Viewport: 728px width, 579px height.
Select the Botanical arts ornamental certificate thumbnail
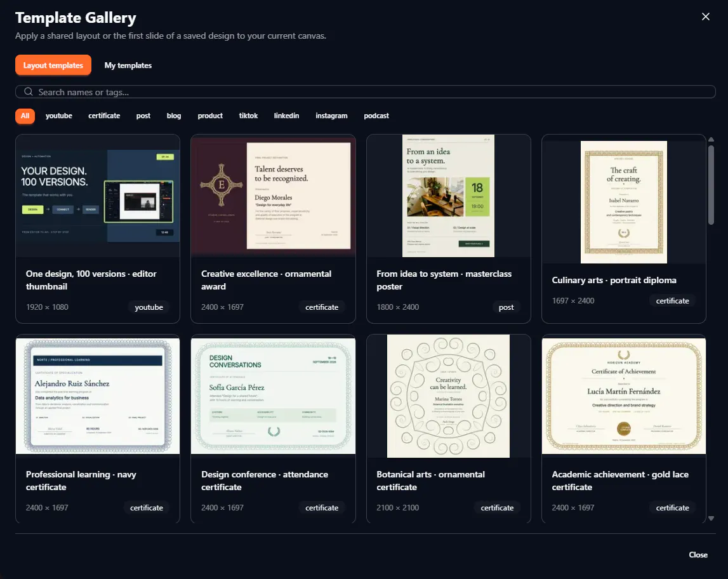click(449, 396)
